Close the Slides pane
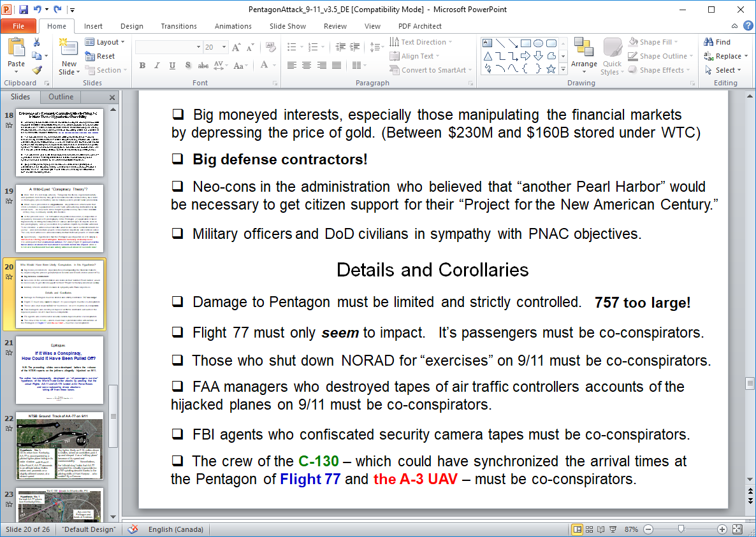Image resolution: width=756 pixels, height=537 pixels. coord(112,97)
